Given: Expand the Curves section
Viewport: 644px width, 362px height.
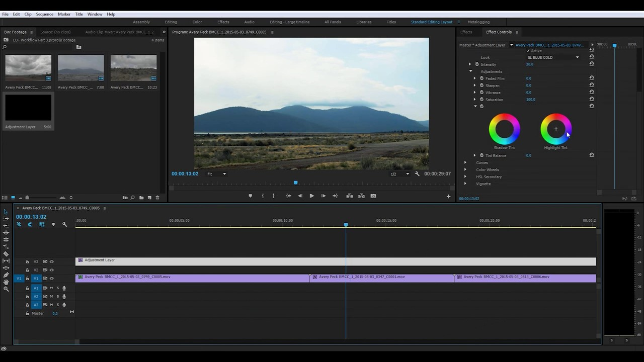Looking at the screenshot, I should point(465,163).
